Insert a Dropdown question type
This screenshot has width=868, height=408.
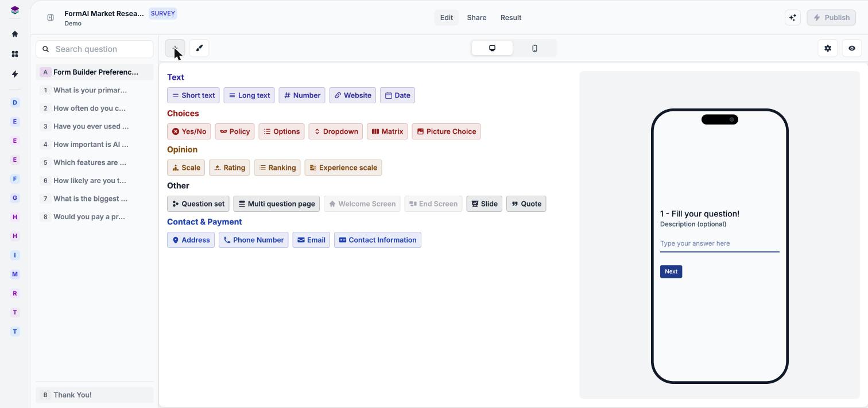pyautogui.click(x=336, y=131)
